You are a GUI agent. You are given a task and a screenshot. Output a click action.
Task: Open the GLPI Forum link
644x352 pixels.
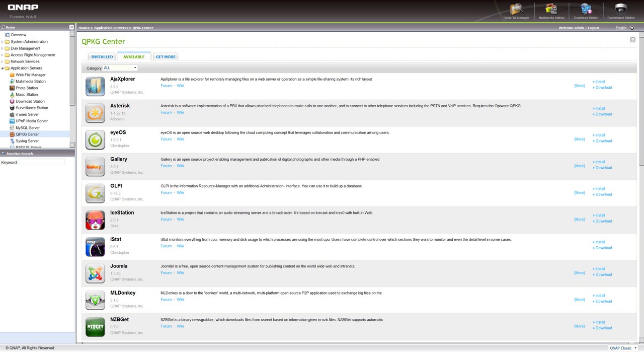pyautogui.click(x=166, y=192)
